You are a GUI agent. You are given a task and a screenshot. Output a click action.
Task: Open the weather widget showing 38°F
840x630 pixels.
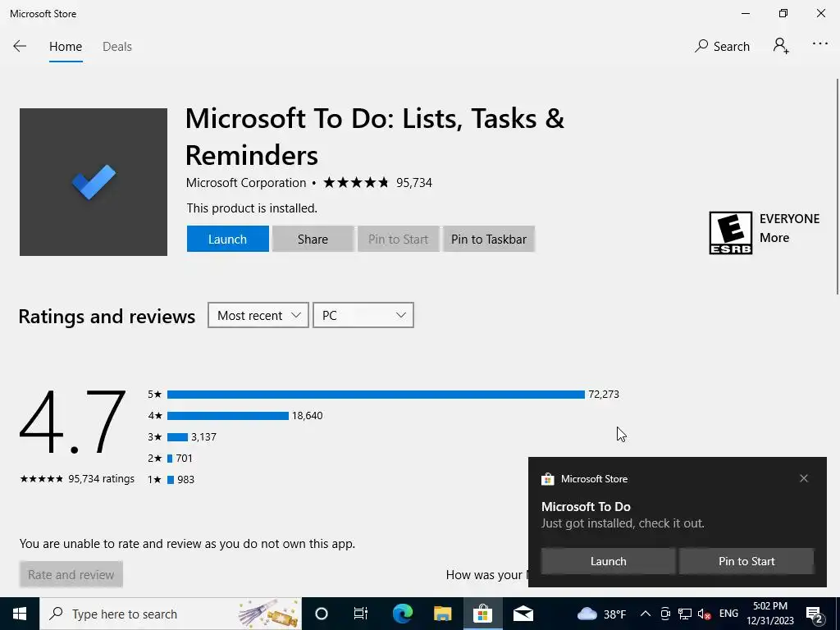pos(601,614)
